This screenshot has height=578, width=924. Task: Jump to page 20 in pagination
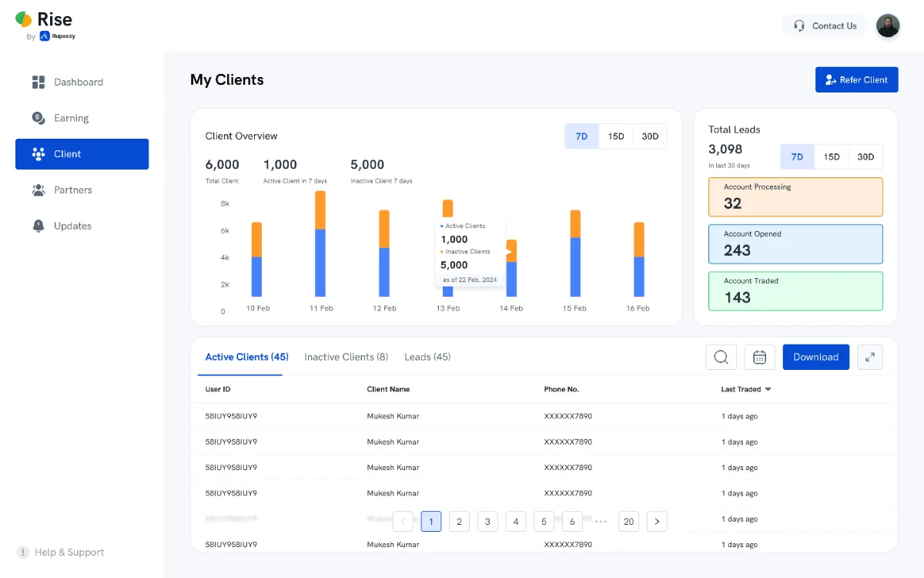point(628,522)
